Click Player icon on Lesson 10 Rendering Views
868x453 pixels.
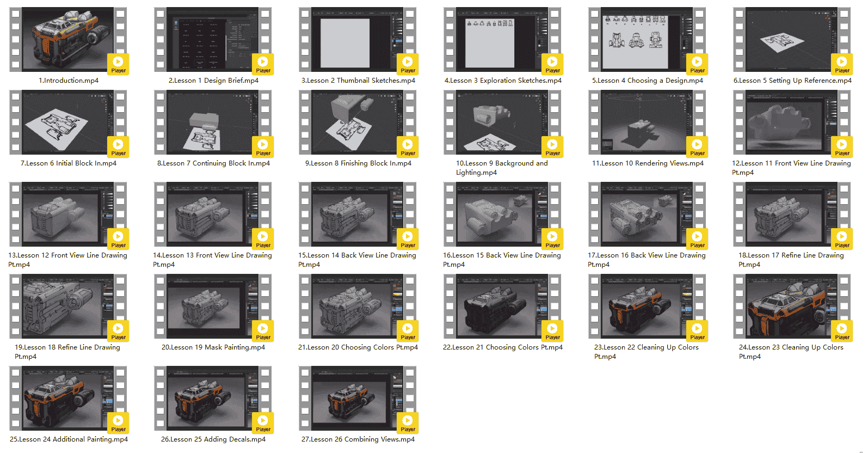(x=697, y=146)
